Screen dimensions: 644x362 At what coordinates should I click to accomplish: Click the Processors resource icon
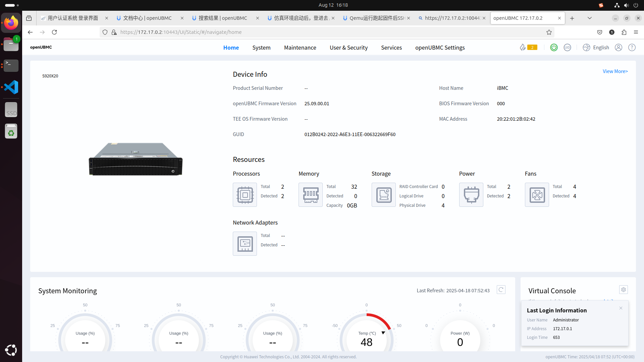[x=245, y=195]
